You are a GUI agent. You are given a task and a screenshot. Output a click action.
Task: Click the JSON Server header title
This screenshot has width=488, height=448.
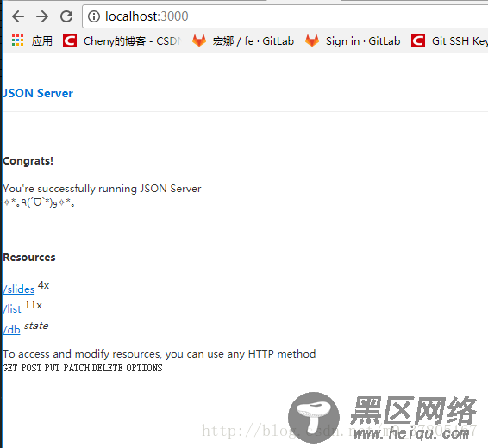[38, 93]
